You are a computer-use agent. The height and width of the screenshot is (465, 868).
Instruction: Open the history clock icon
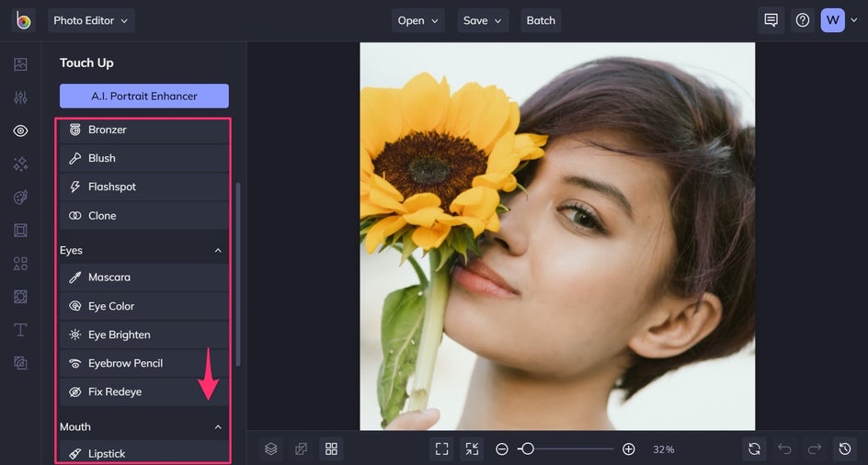coord(845,449)
